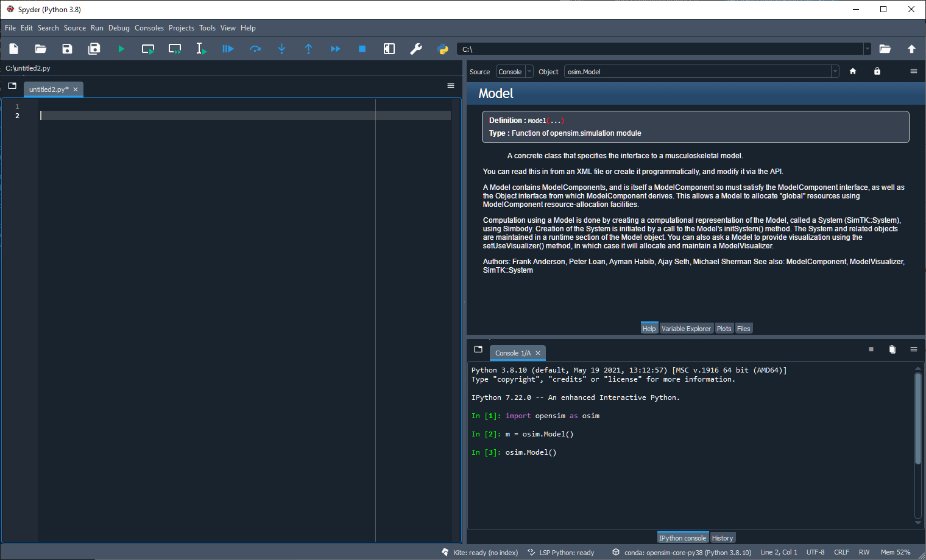Open the PYTHONPATH manager Python icon
The image size is (926, 560).
(x=443, y=49)
